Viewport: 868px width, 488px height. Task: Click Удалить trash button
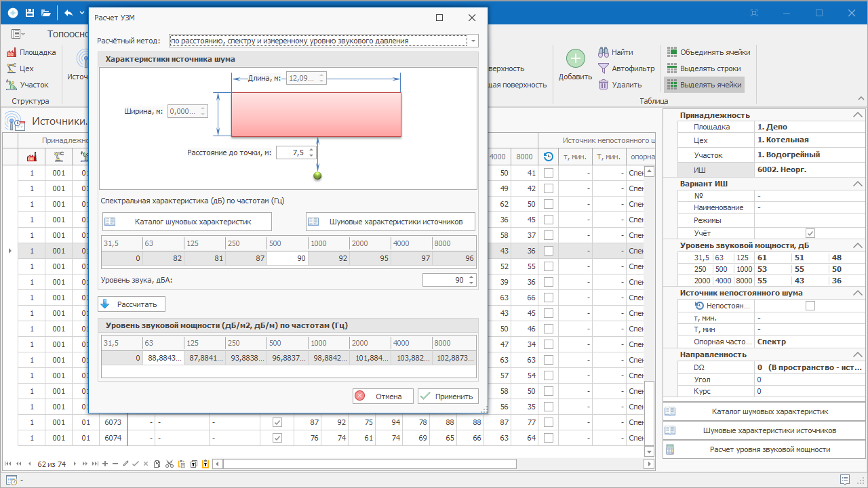coord(620,85)
